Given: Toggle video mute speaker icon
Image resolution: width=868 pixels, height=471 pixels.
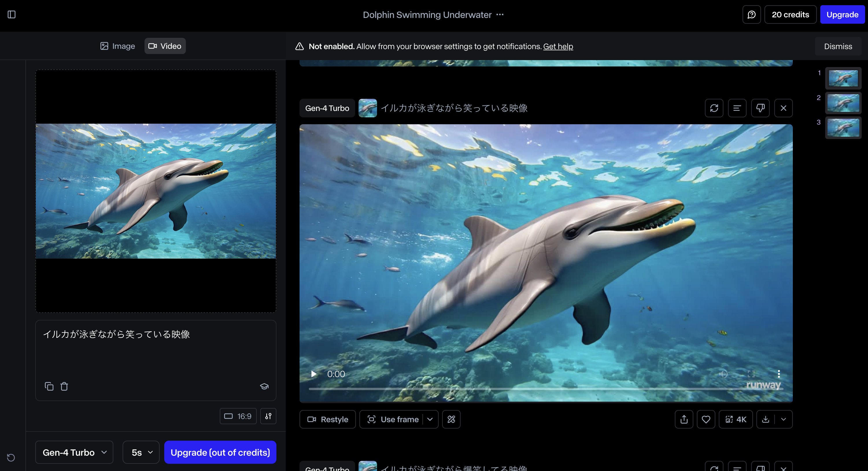Looking at the screenshot, I should (723, 374).
